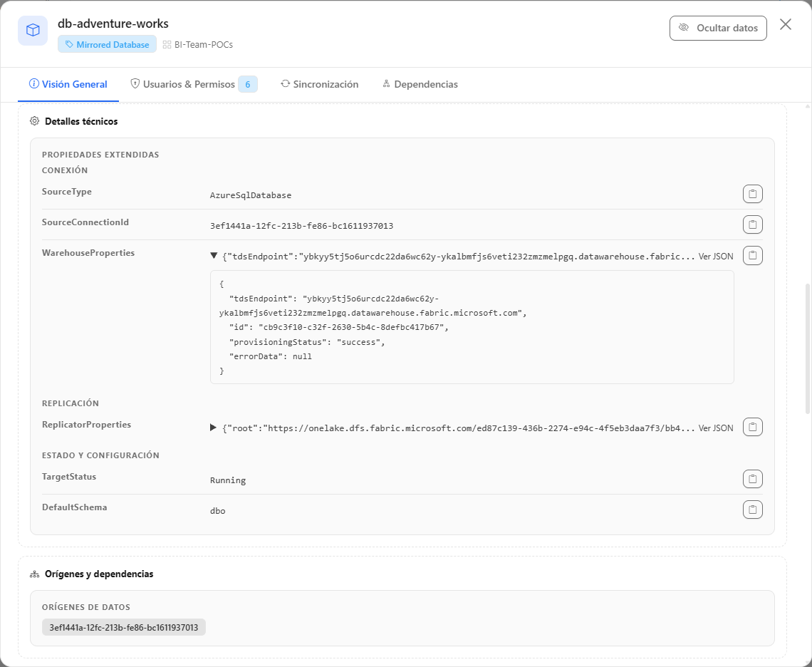The height and width of the screenshot is (667, 812).
Task: Click the DefaultSchema label
Action: [75, 507]
